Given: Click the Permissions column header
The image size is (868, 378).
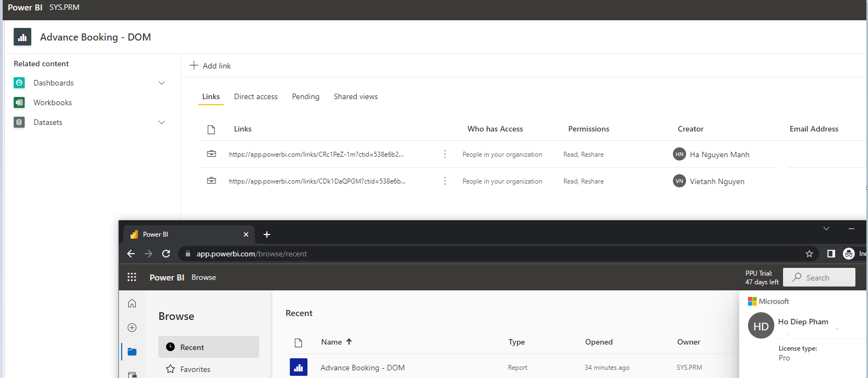Looking at the screenshot, I should (x=589, y=129).
